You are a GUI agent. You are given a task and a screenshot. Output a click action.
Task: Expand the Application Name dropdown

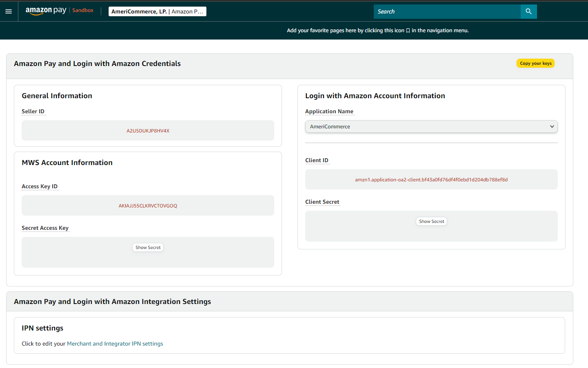(x=431, y=126)
